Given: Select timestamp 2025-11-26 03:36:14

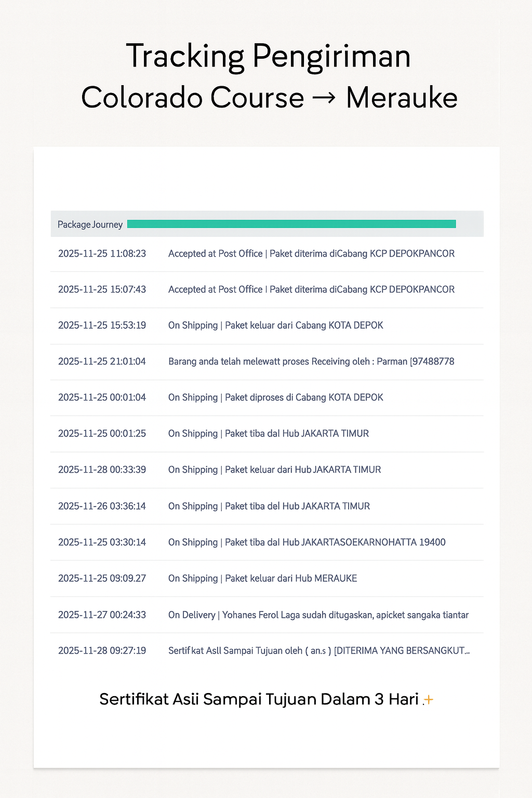Looking at the screenshot, I should (x=102, y=506).
